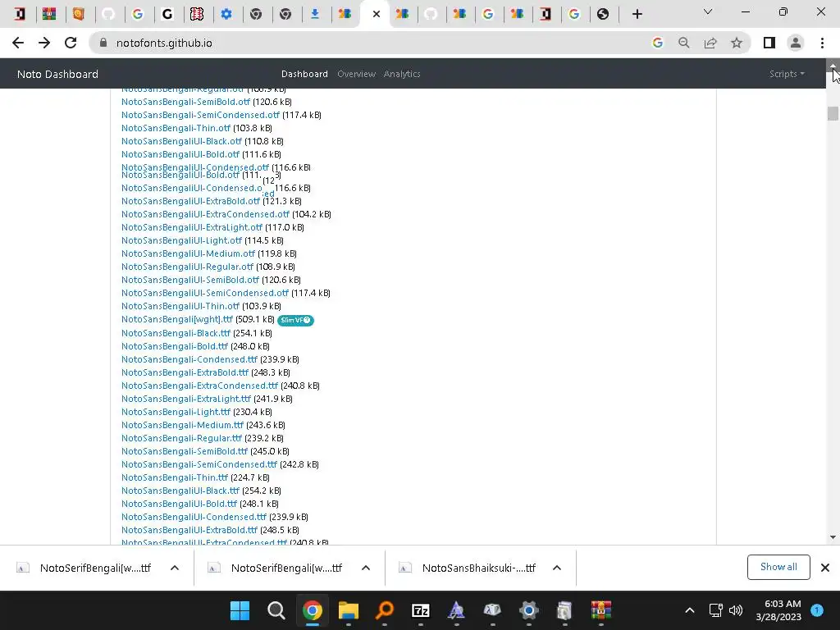Switch to the Dashboard nav tab

304,74
